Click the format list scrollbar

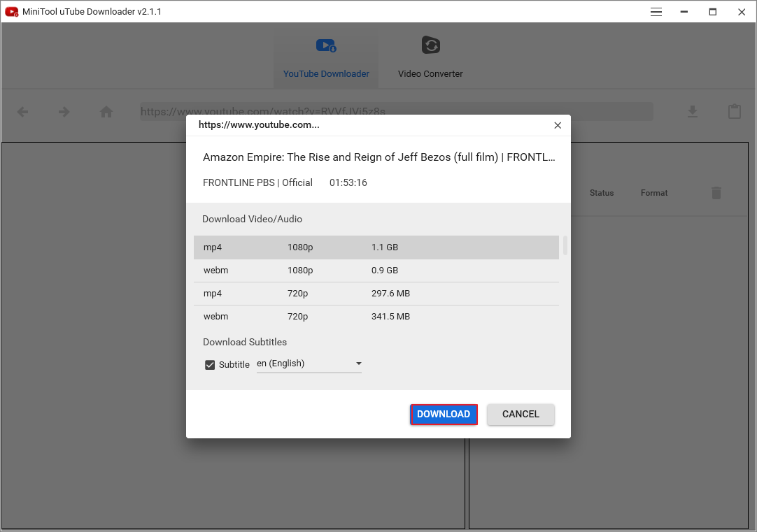565,246
